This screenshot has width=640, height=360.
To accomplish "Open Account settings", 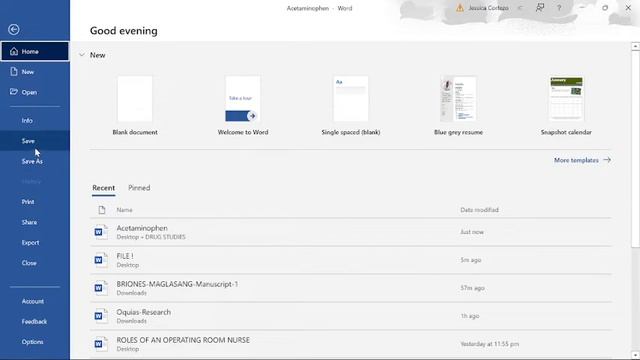I will (x=35, y=301).
